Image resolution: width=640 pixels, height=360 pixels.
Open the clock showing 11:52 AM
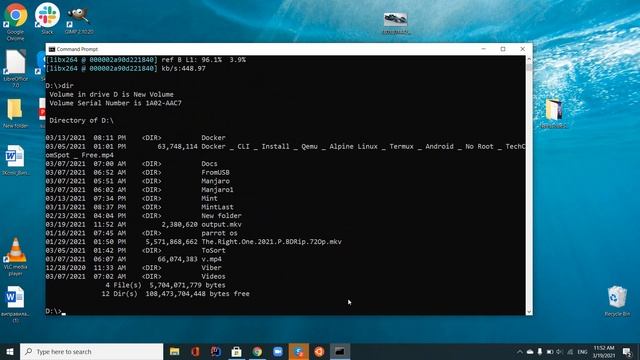[x=604, y=352]
